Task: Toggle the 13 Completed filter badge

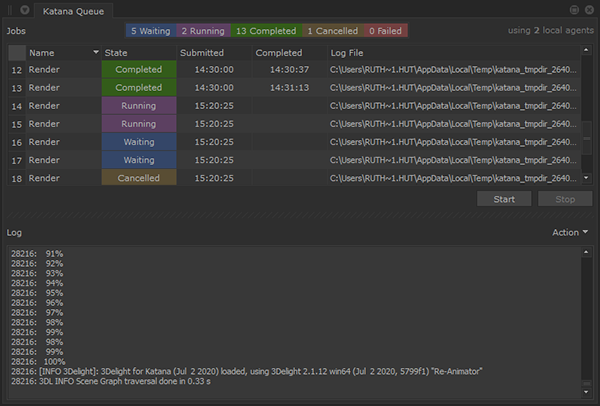Action: click(265, 31)
